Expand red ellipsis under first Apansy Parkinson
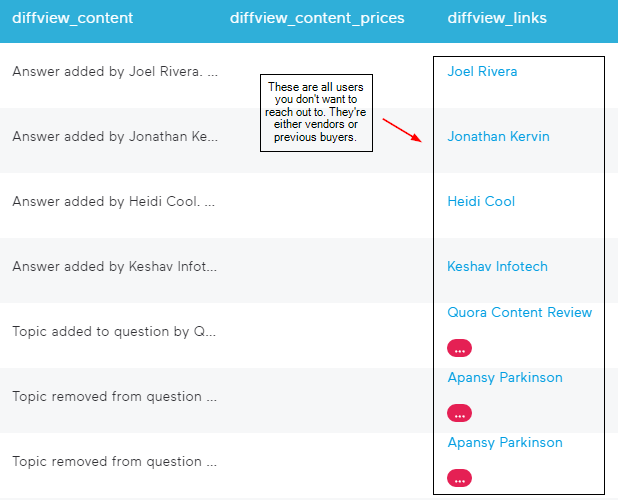This screenshot has height=500, width=618. coord(460,413)
